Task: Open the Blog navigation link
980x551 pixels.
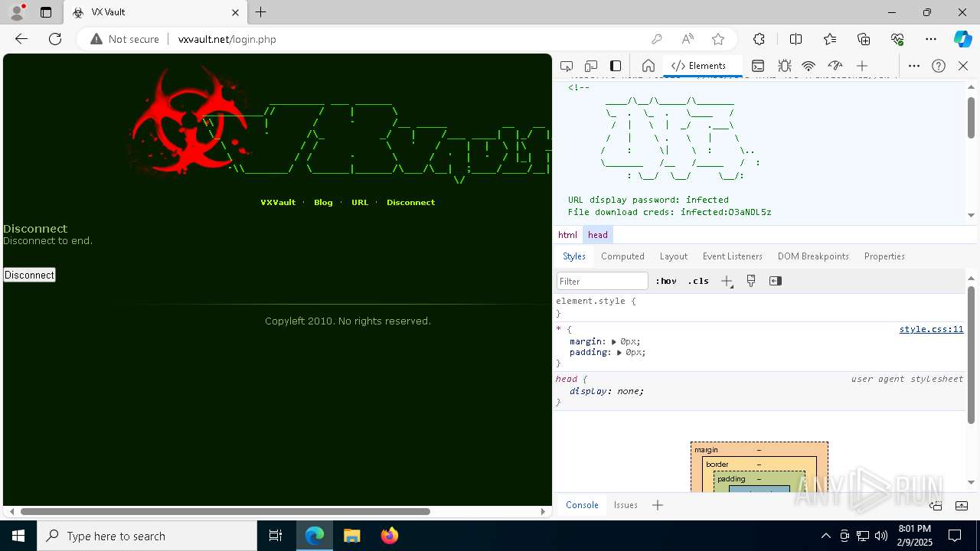Action: [x=323, y=203]
